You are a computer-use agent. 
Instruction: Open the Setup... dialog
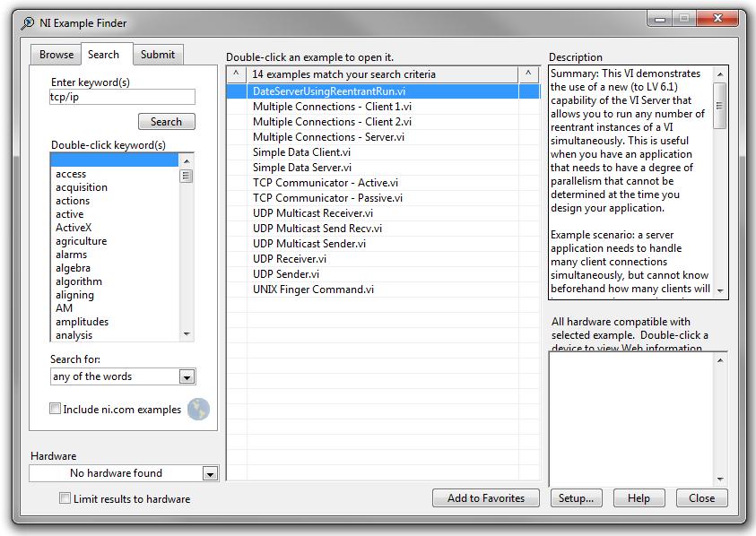pyautogui.click(x=576, y=498)
